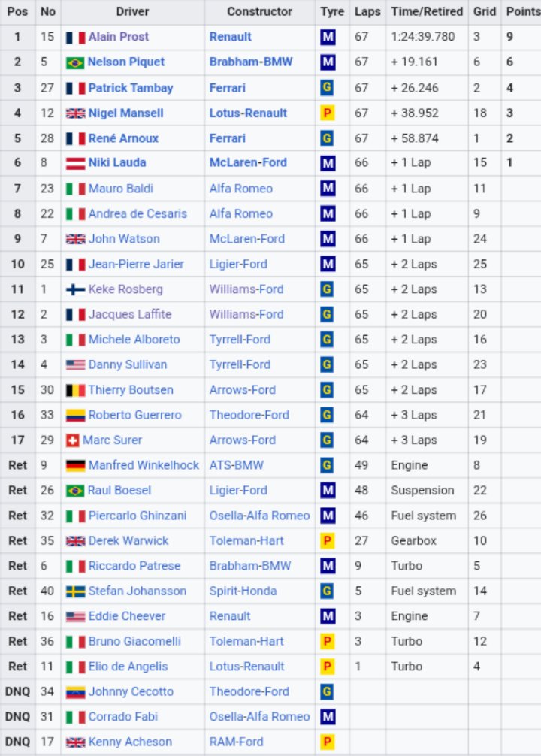Click the Pirelli tyre icon in Nigel Mansell's row
This screenshot has height=756, width=541.
327,113
